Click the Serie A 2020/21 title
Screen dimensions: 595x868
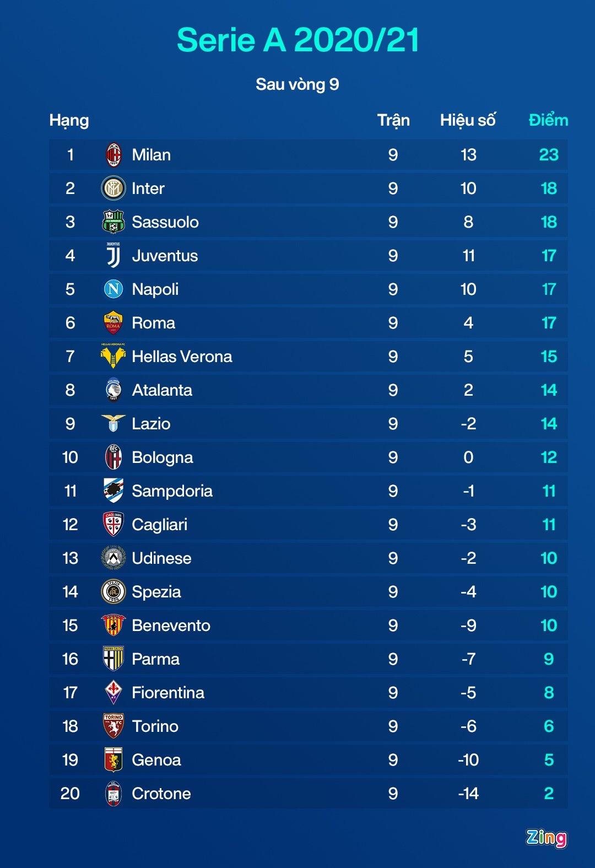point(297,40)
